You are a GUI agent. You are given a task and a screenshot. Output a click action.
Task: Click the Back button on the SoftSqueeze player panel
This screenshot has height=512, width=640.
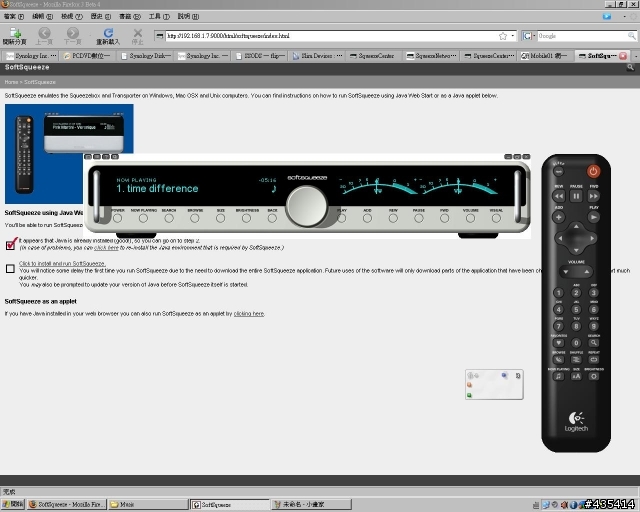coord(272,218)
